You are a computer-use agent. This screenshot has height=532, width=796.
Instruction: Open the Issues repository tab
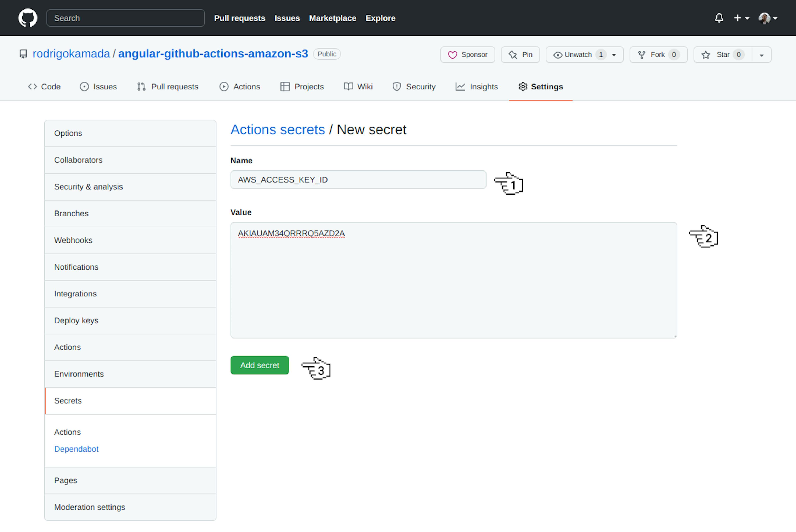98,87
